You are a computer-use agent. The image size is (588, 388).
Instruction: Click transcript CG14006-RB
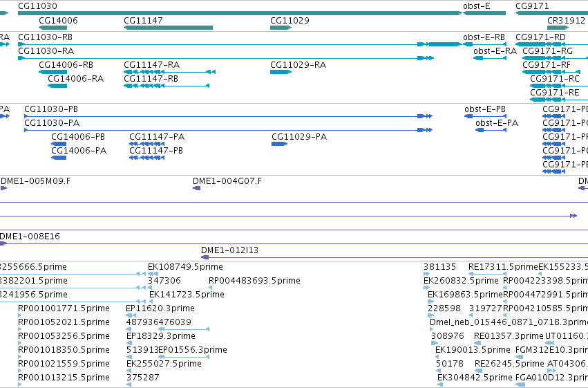point(53,72)
